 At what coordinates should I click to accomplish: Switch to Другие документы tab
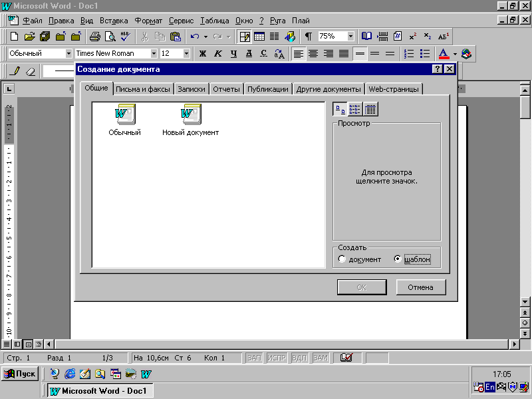click(329, 89)
